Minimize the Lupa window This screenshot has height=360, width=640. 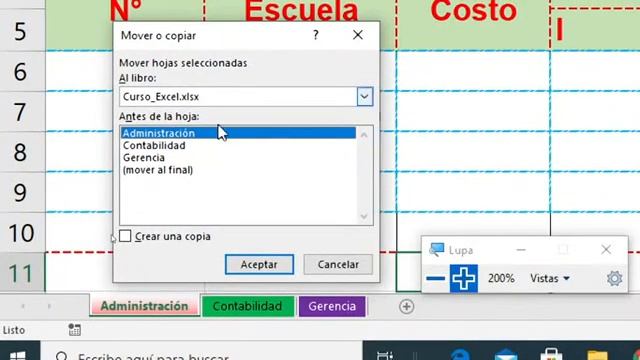[x=521, y=250]
